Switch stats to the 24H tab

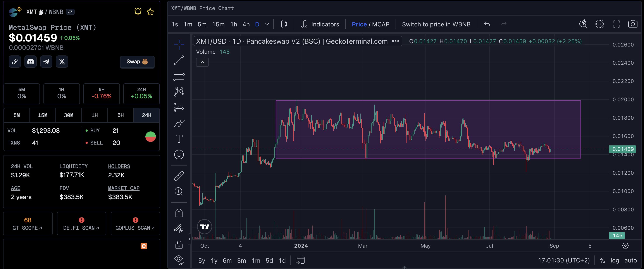[x=146, y=115]
